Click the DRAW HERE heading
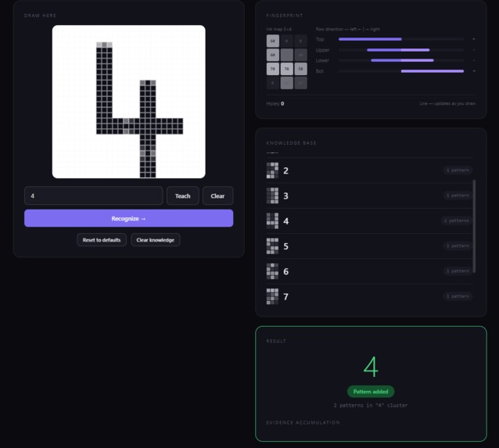 tap(40, 16)
